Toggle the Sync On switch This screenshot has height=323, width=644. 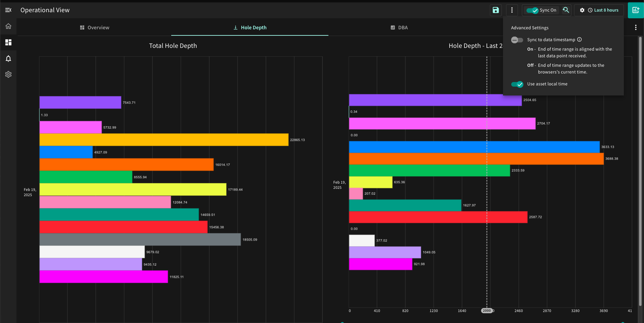pyautogui.click(x=532, y=10)
